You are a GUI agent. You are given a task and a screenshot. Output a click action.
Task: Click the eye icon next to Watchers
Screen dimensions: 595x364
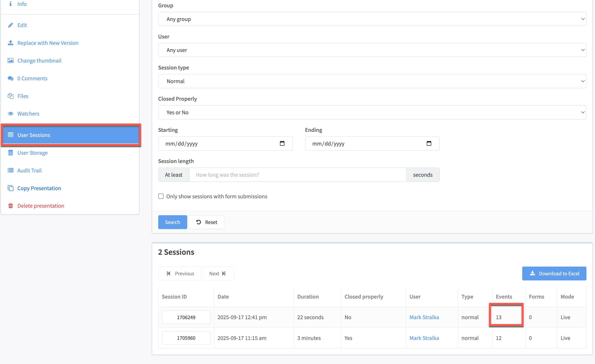10,114
